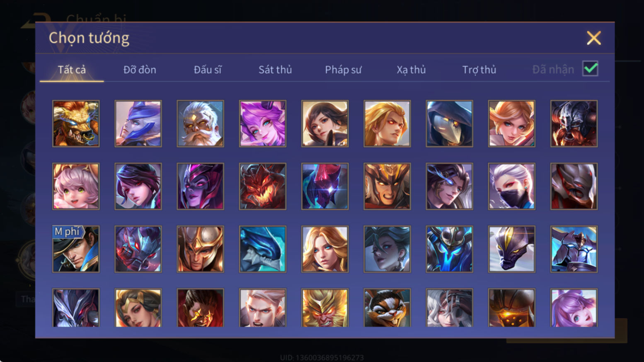Close the 'Chọn tướng' dialog
Viewport: 644px width, 362px height.
[593, 38]
